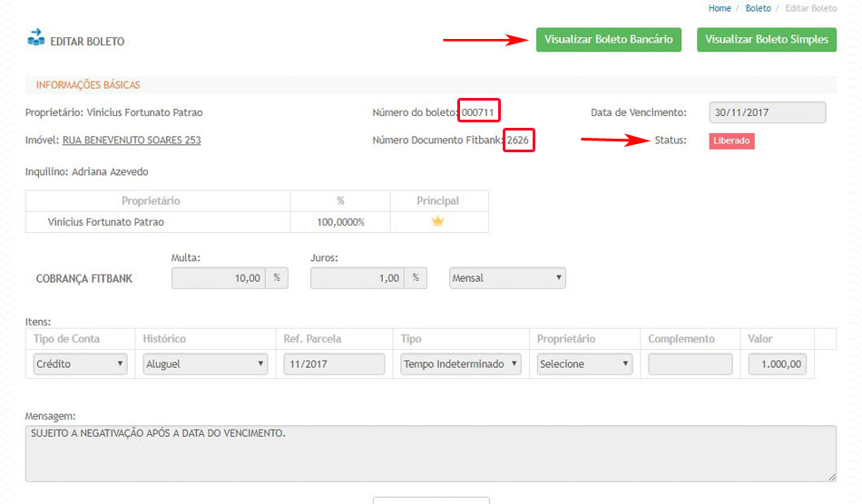Image resolution: width=862 pixels, height=504 pixels.
Task: Click the Data de Vencimento date field
Action: pos(767,112)
